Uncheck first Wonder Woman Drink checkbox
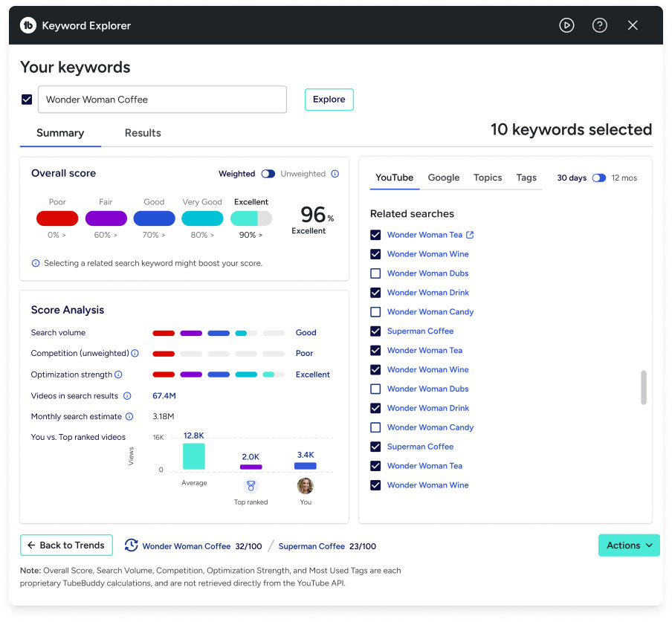672x622 pixels. coord(375,293)
